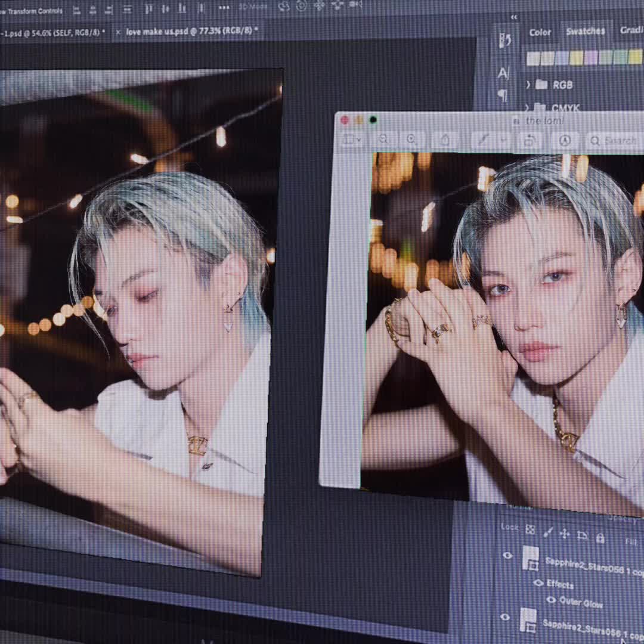Click the 3D Mode label in the options bar
Viewport: 644px width, 644px height.
(253, 7)
